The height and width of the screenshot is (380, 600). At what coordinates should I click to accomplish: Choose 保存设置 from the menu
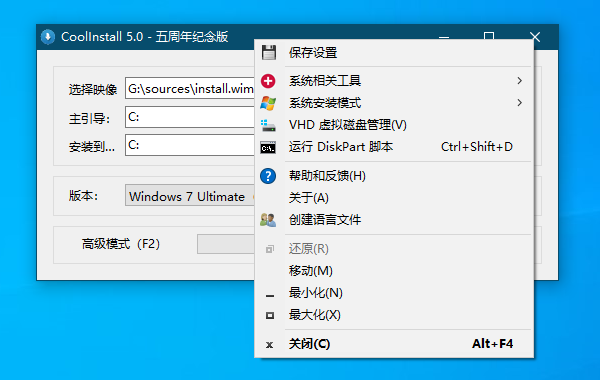coord(394,52)
